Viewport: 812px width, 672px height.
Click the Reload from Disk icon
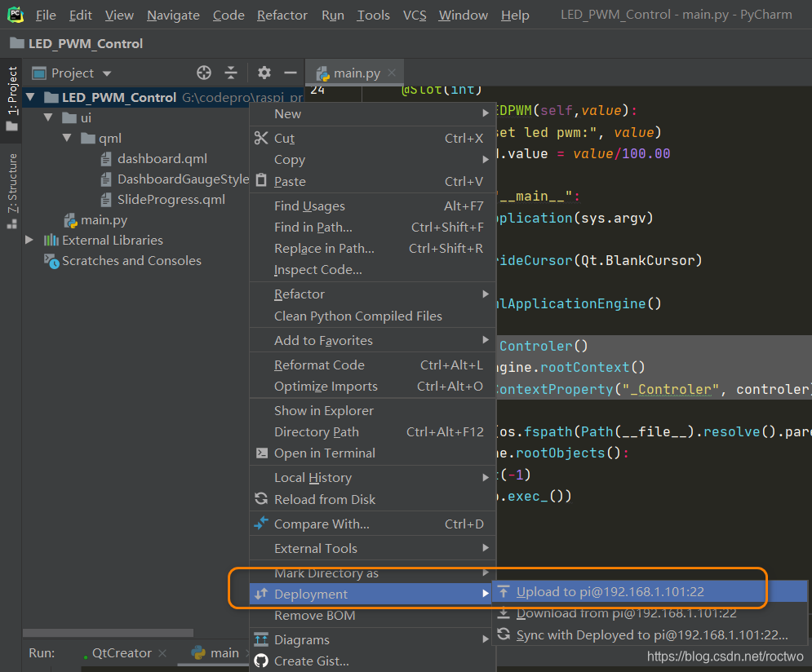pyautogui.click(x=261, y=498)
